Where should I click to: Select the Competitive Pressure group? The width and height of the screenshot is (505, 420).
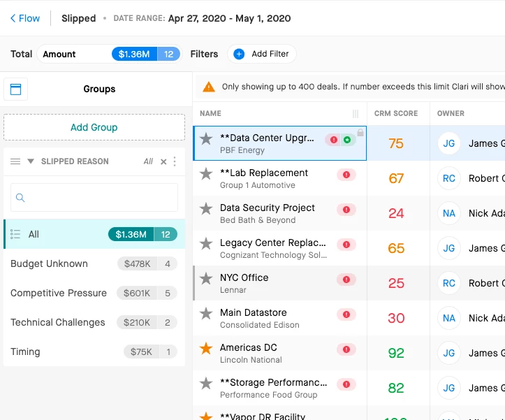pyautogui.click(x=94, y=293)
